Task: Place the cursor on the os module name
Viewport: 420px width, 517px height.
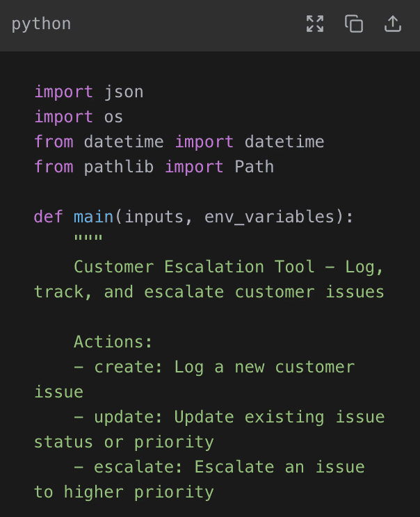Action: (113, 117)
